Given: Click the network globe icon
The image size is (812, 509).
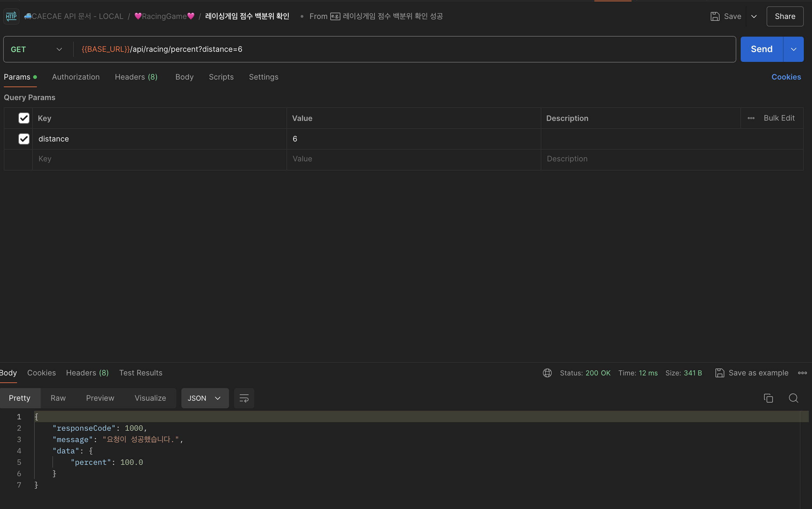Looking at the screenshot, I should click(x=547, y=373).
